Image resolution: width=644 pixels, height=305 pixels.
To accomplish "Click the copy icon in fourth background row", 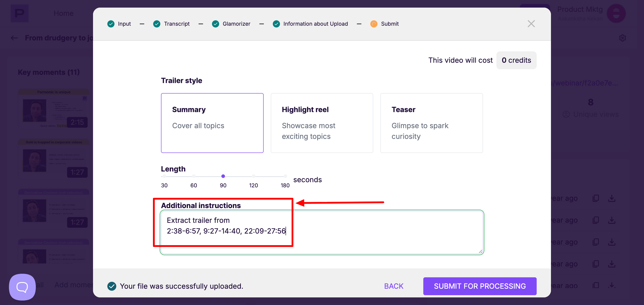I will click(x=596, y=264).
